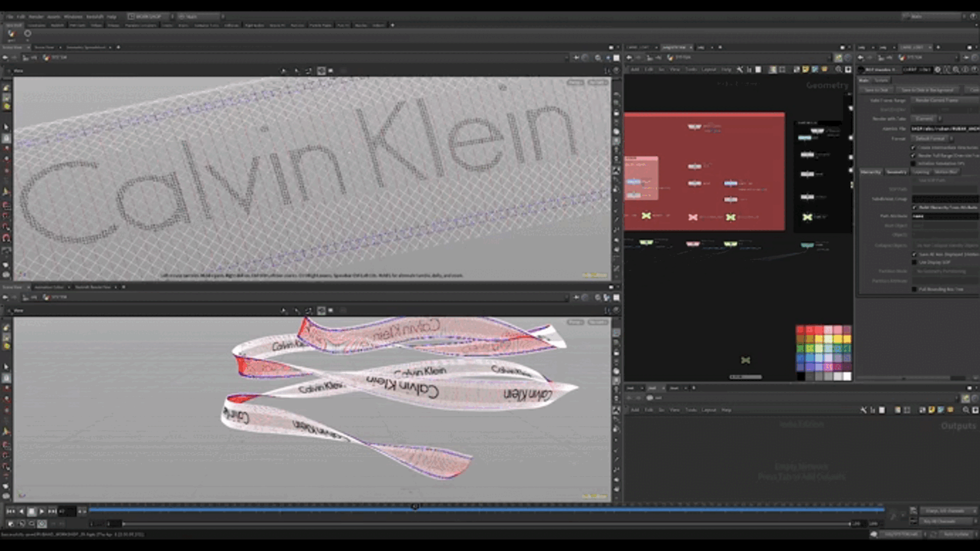Open the File menu

point(10,16)
